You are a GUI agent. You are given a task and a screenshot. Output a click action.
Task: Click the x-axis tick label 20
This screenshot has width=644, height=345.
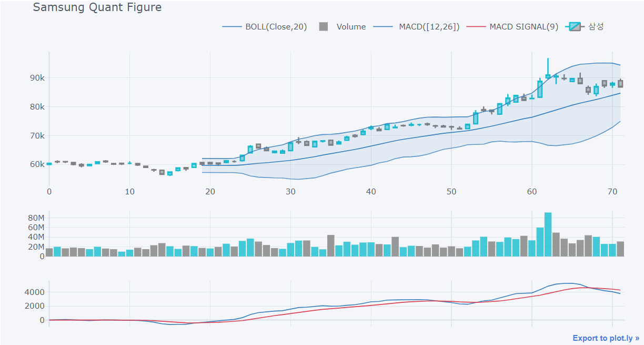210,192
